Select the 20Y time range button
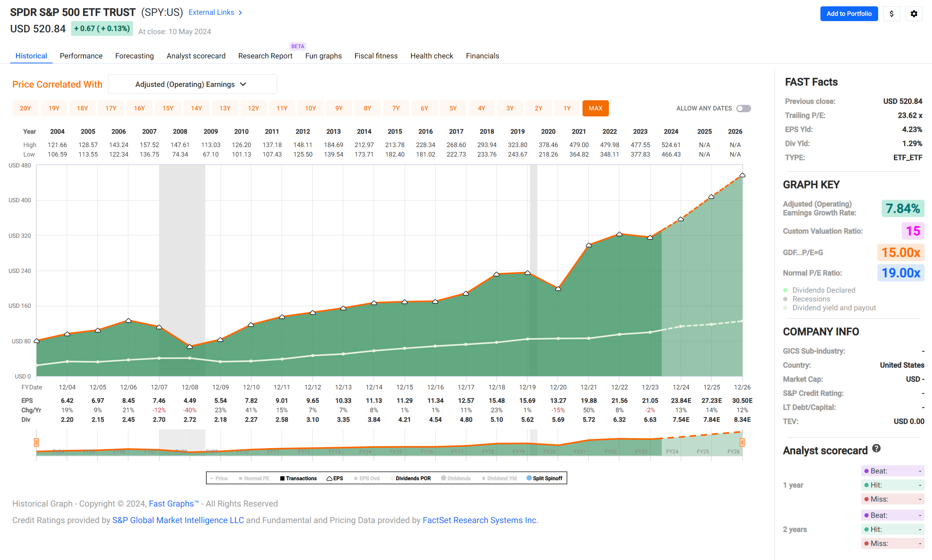 point(25,108)
